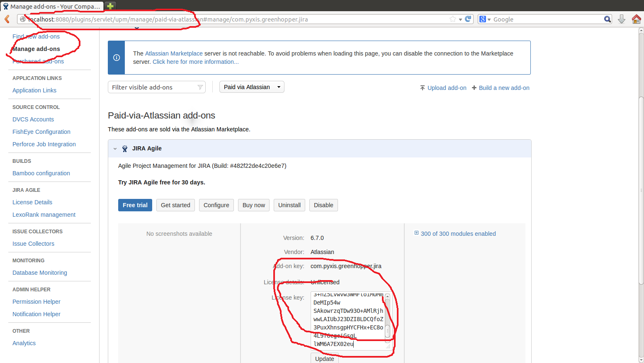The width and height of the screenshot is (644, 363).
Task: Click here for more information link
Action: 196,62
